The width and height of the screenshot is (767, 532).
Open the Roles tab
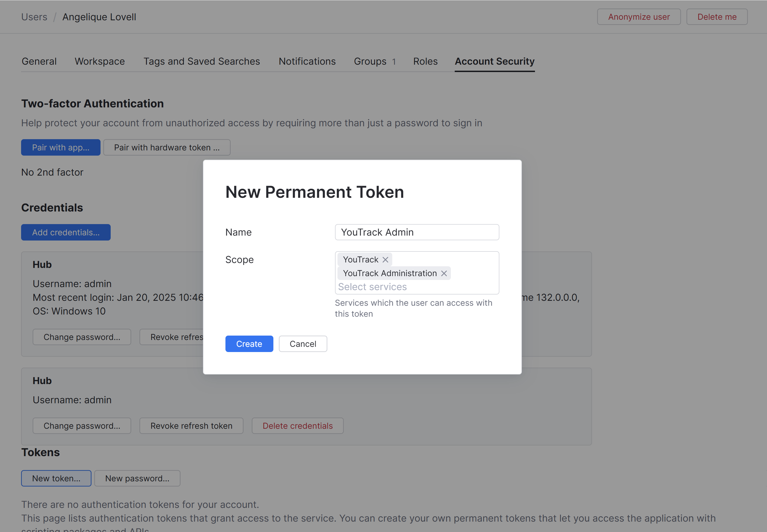(425, 61)
